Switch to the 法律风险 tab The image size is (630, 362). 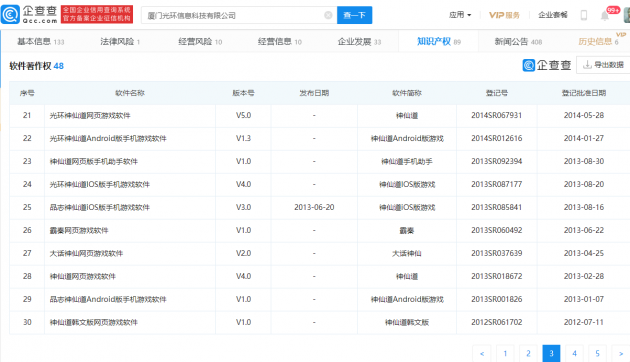coord(120,41)
